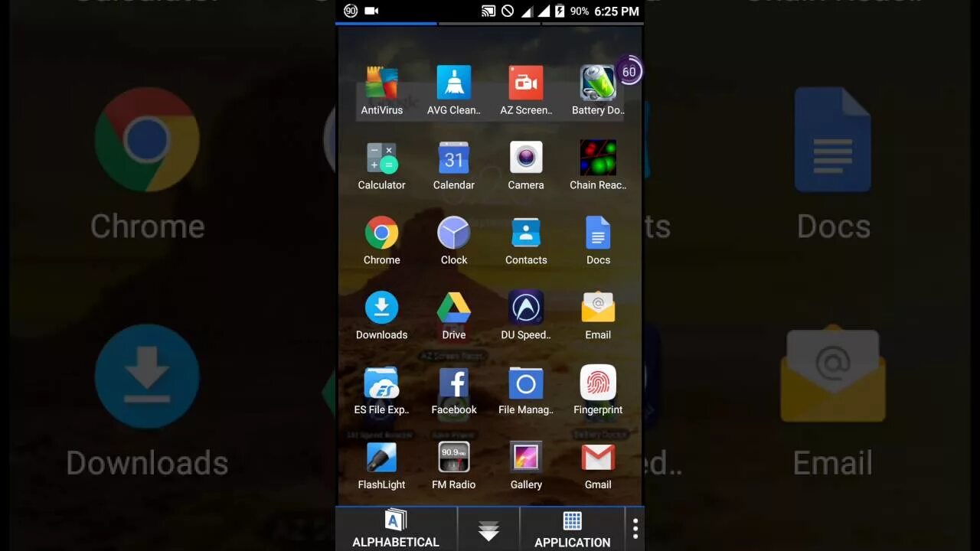The height and width of the screenshot is (551, 980).
Task: Launch AVG Cleaner app
Action: coord(454,90)
